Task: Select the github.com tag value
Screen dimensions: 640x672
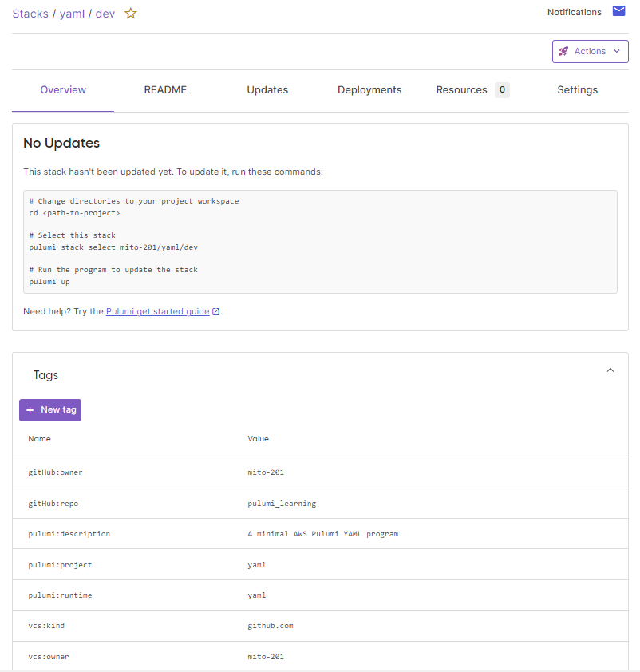Action: (271, 626)
